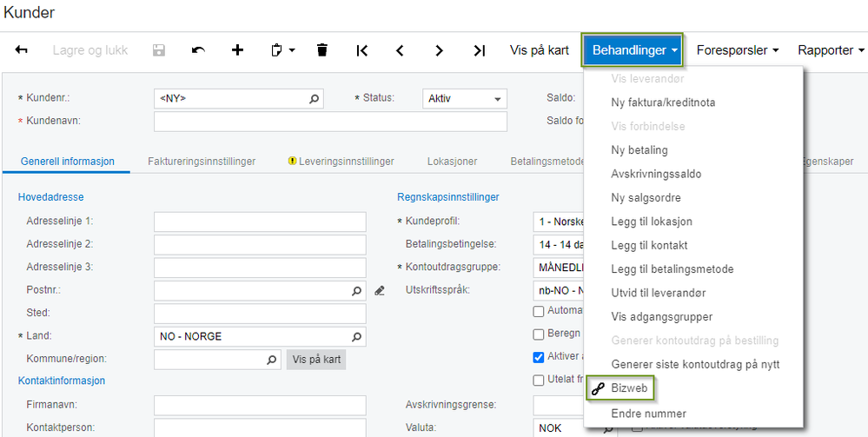Select Legg til kontakt menu item
868x437 pixels.
click(x=649, y=245)
